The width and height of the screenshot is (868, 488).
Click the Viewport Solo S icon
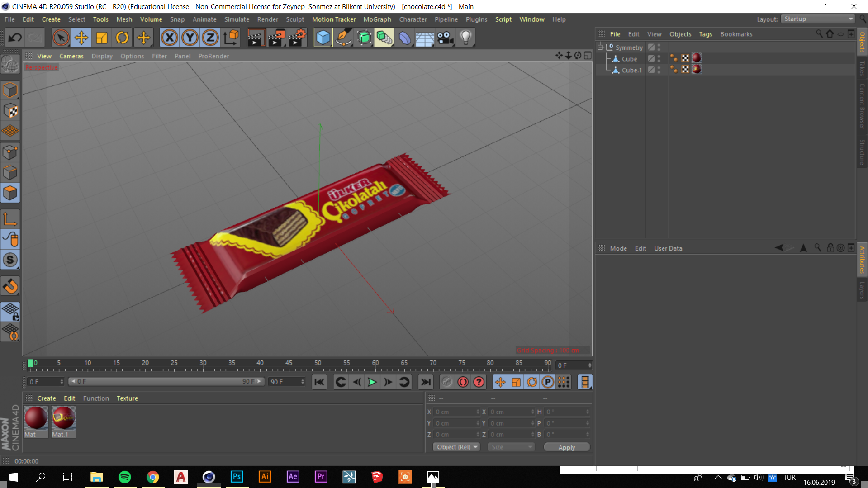10,260
